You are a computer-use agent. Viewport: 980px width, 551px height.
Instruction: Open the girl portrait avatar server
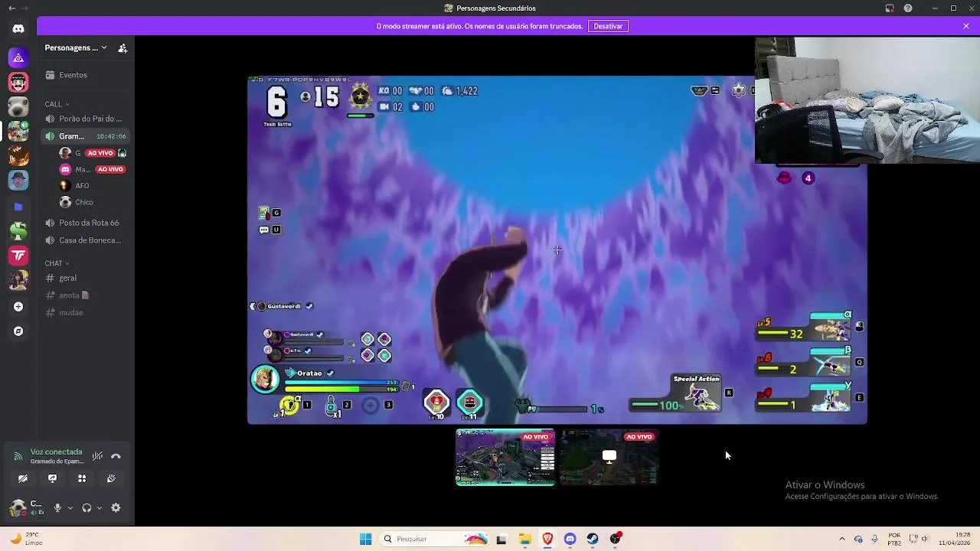(18, 280)
